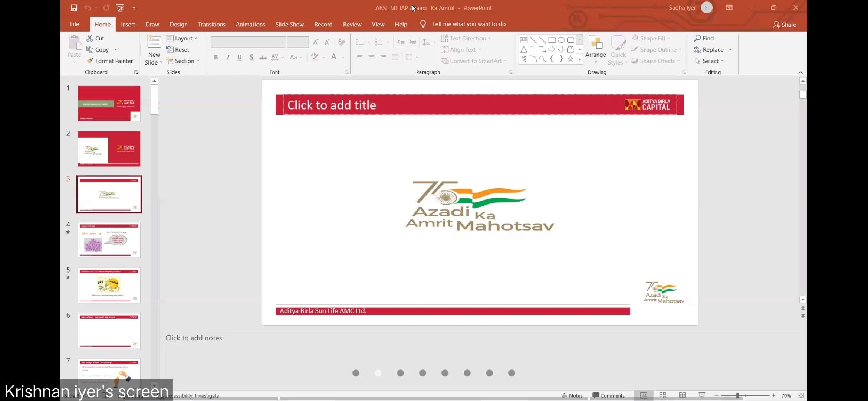Click the zoom slider handle
Viewport: 868px width, 401px height.
[x=737, y=395]
